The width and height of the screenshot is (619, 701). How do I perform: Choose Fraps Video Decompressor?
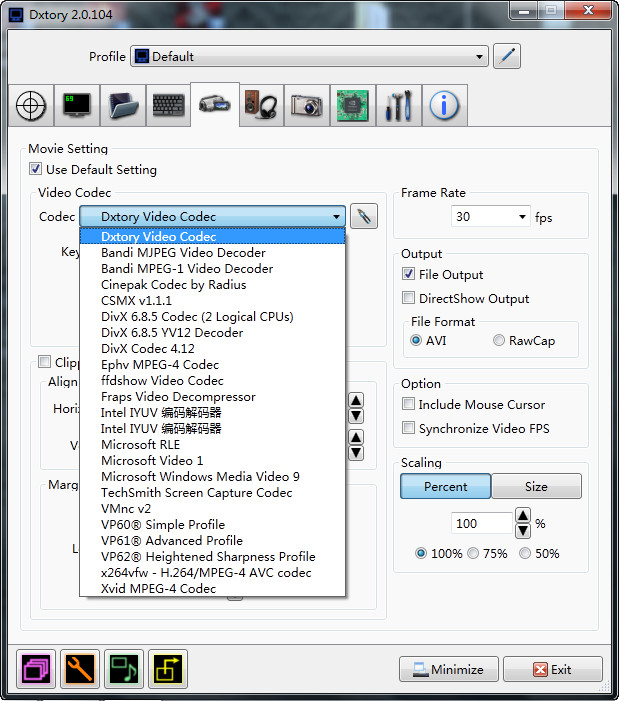[212, 397]
